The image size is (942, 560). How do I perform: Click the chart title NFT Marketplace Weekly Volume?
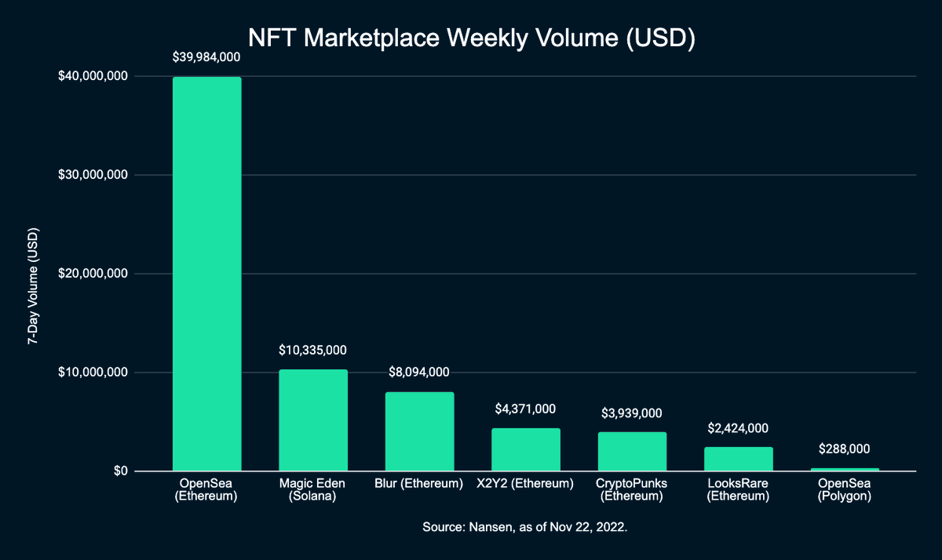point(471,39)
